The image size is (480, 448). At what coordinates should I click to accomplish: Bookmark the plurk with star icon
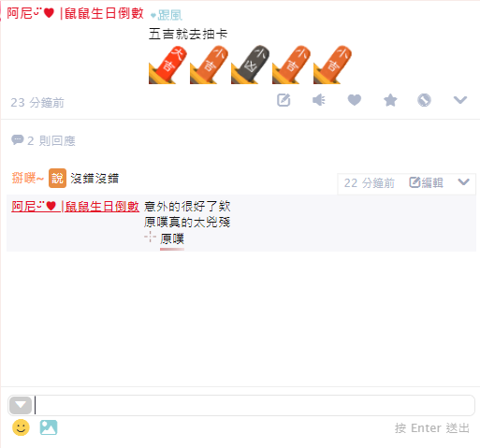[390, 100]
